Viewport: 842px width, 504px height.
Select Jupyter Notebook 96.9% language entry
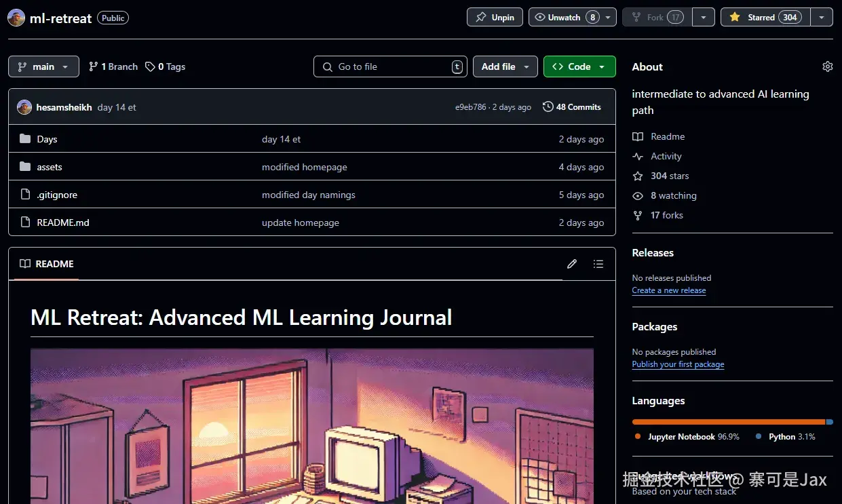pos(687,437)
